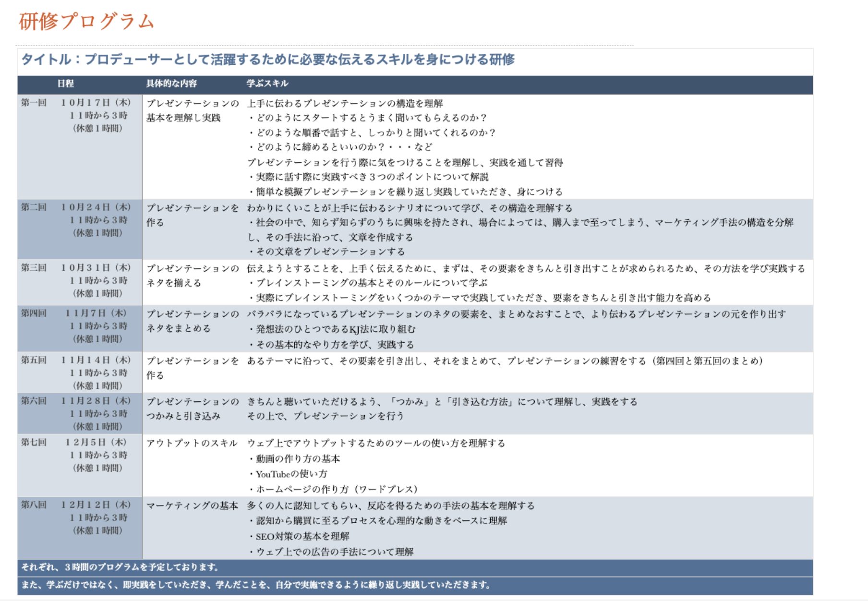Click bullet 動画の作り方の基本

point(294,459)
